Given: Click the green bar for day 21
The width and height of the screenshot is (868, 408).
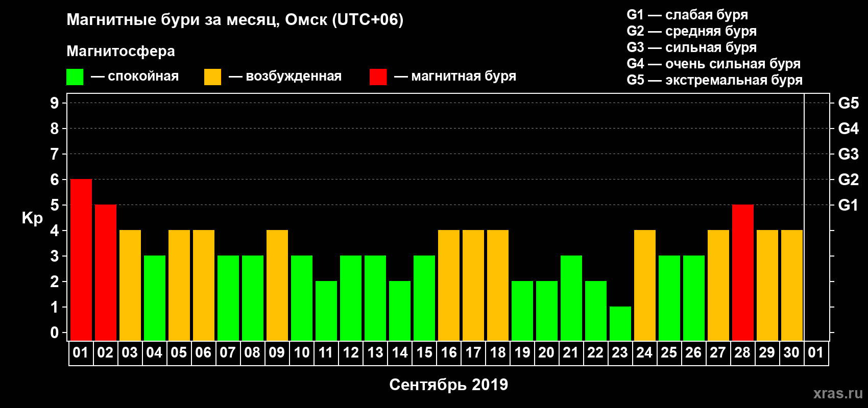Looking at the screenshot, I should [x=571, y=298].
